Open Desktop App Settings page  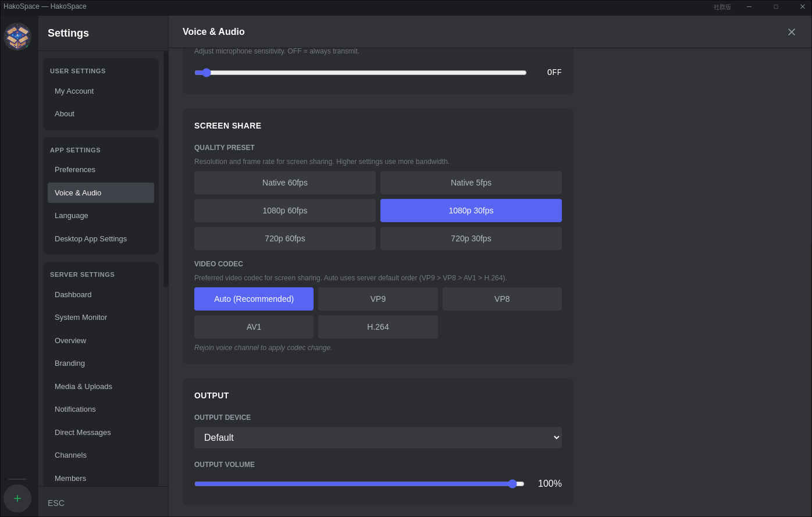coord(91,239)
